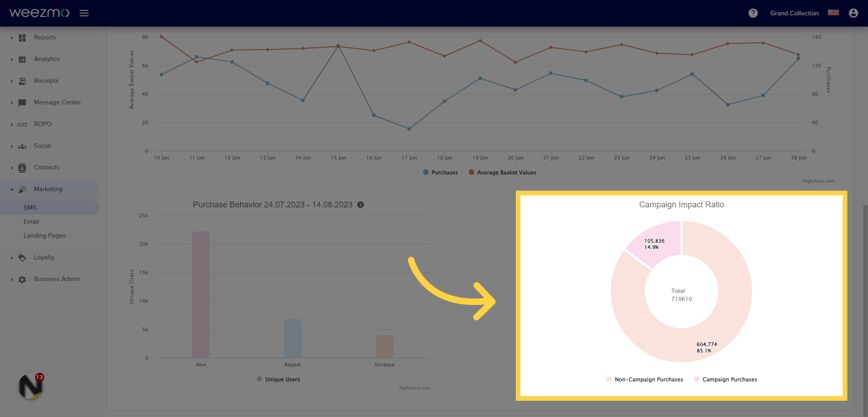Open Landing Pages under Marketing
868x417 pixels.
coord(45,235)
